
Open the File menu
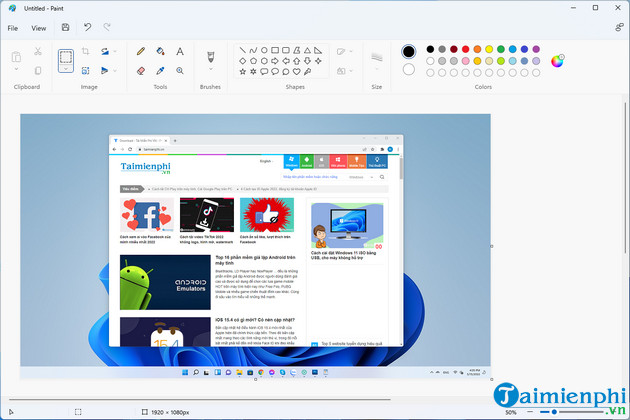[13, 28]
